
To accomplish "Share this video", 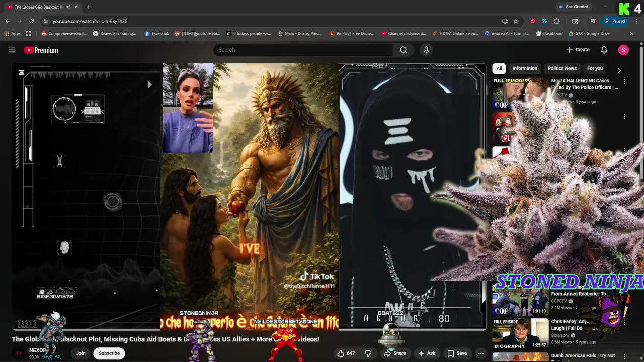I will (395, 353).
